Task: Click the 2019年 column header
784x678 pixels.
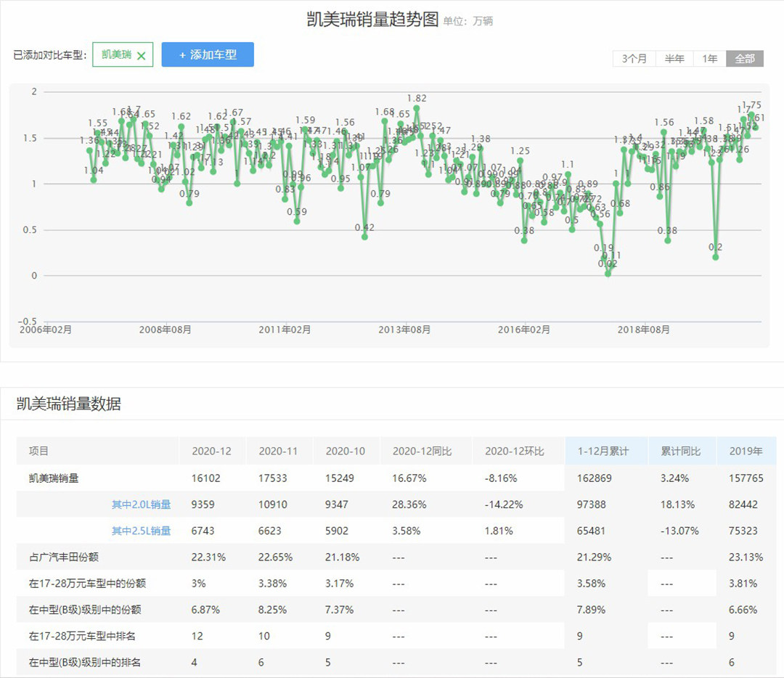Action: pyautogui.click(x=746, y=451)
